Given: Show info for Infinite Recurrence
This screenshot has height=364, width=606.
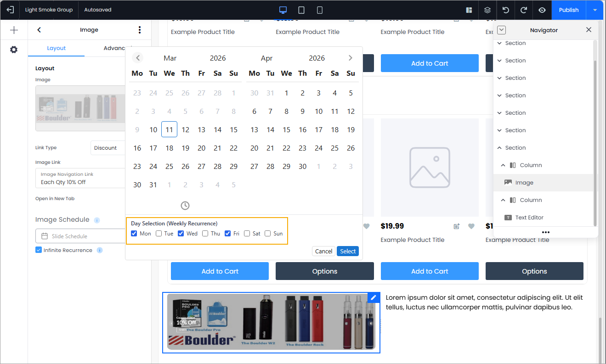Looking at the screenshot, I should click(100, 250).
